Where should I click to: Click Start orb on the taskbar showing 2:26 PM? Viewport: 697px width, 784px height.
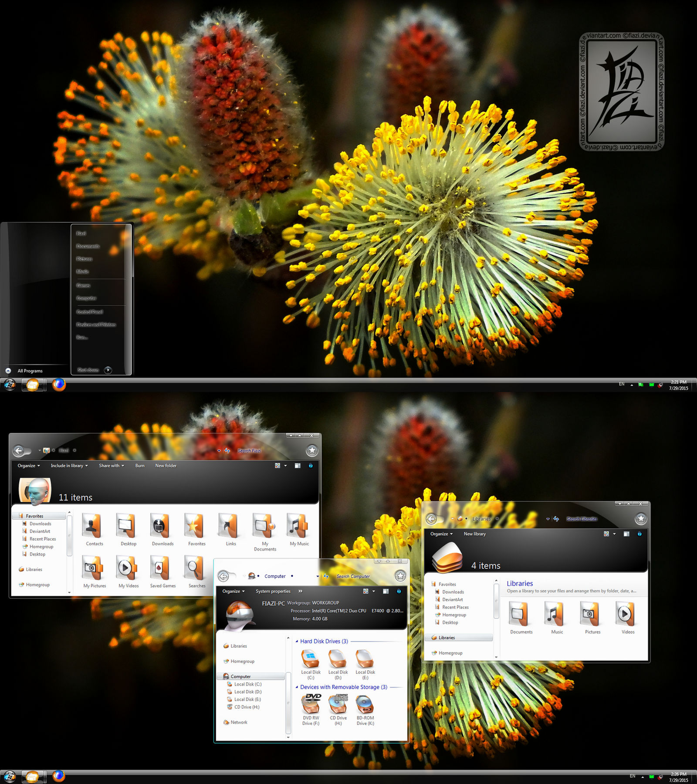[10, 776]
